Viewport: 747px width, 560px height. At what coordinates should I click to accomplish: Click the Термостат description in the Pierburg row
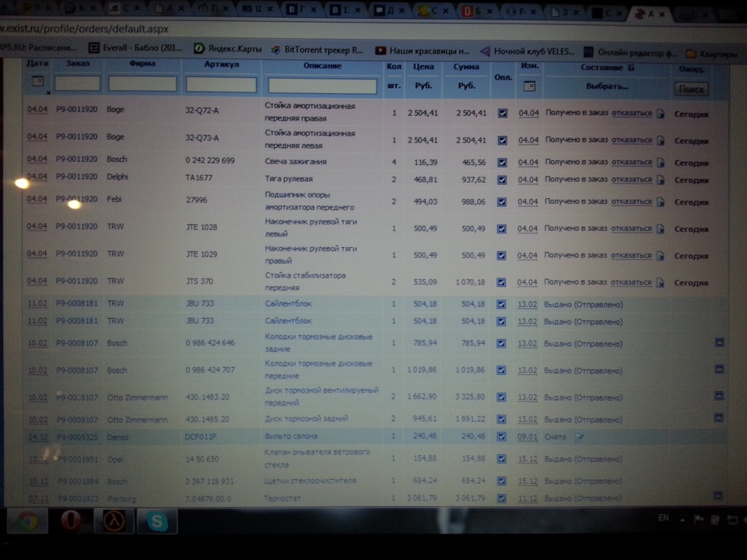pos(283,499)
